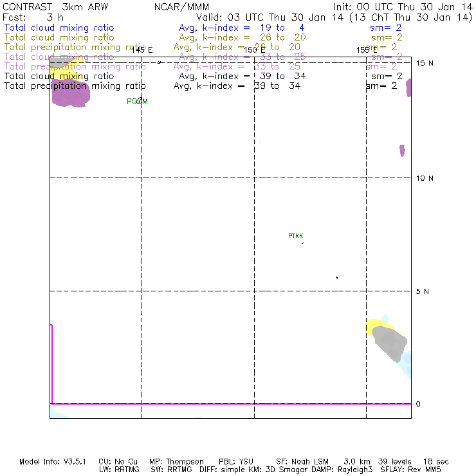Image resolution: width=476 pixels, height=476 pixels.
Task: Click the 'SFLAY: Rev MM5' text
Action: [x=410, y=470]
